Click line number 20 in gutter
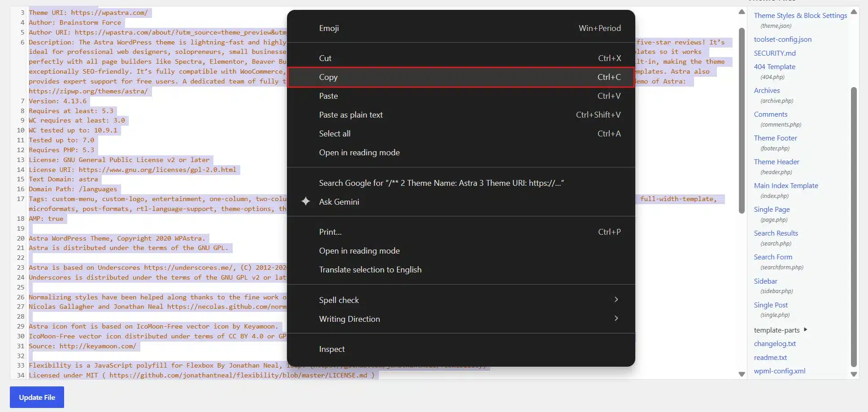The height and width of the screenshot is (412, 868). click(x=21, y=238)
